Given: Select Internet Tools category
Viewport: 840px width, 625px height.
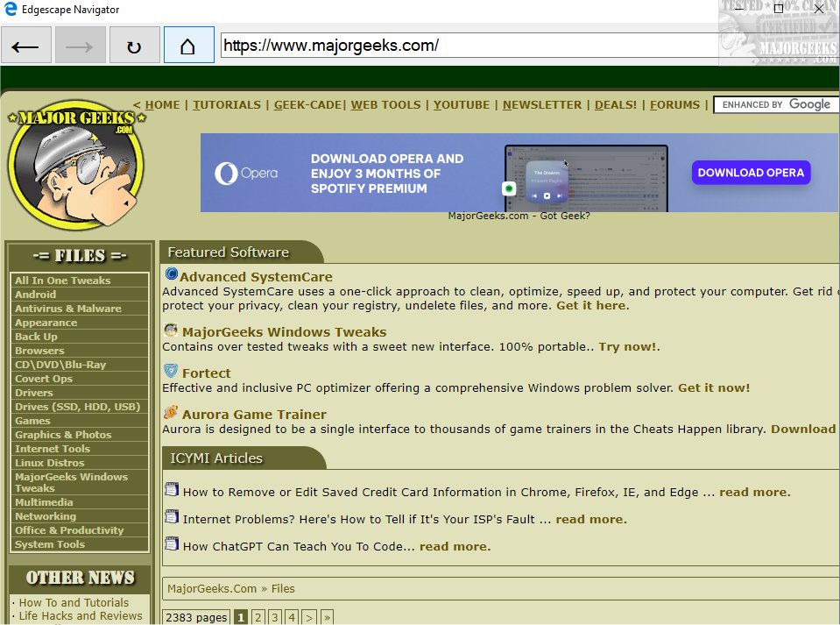Looking at the screenshot, I should pyautogui.click(x=80, y=449).
